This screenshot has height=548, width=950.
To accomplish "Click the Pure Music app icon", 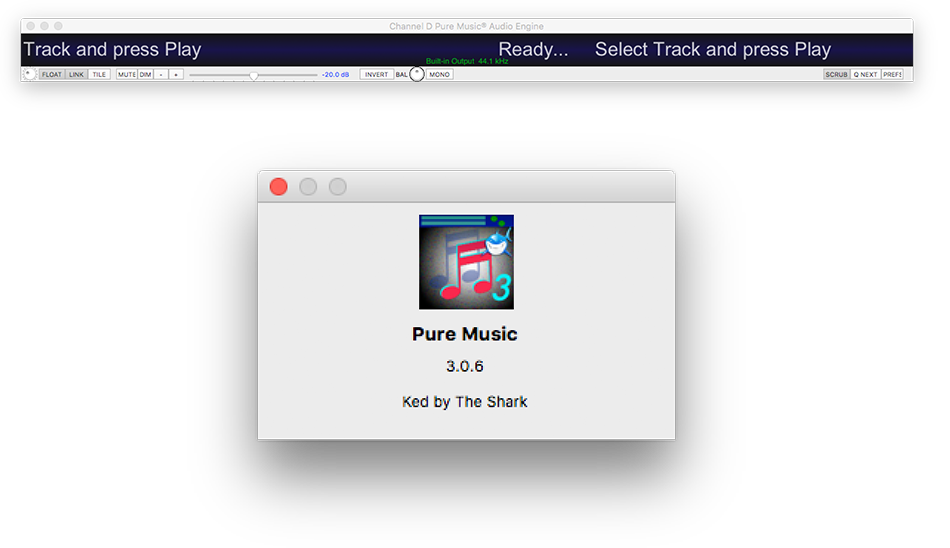I will [466, 262].
